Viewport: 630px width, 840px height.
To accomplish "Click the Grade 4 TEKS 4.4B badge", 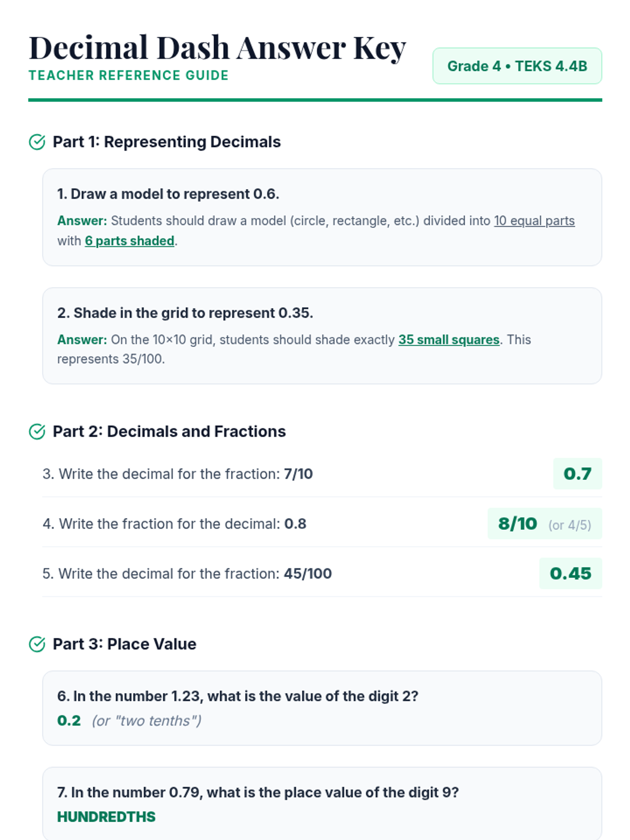I will [517, 66].
